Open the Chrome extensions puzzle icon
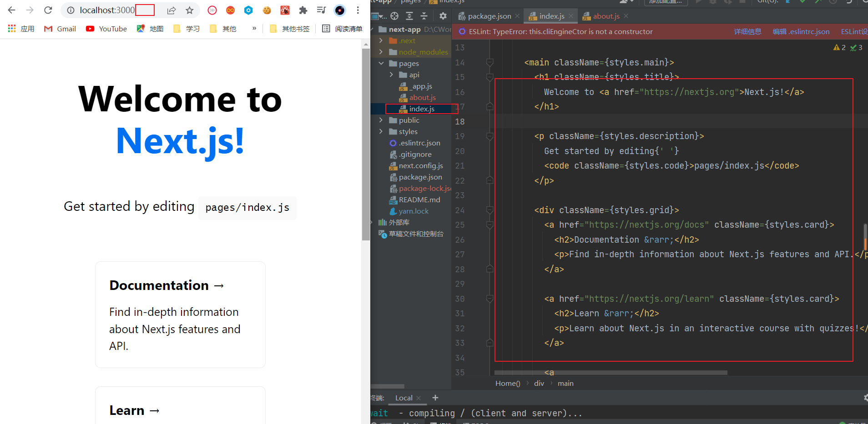Screen dimensions: 868x424 [303, 10]
